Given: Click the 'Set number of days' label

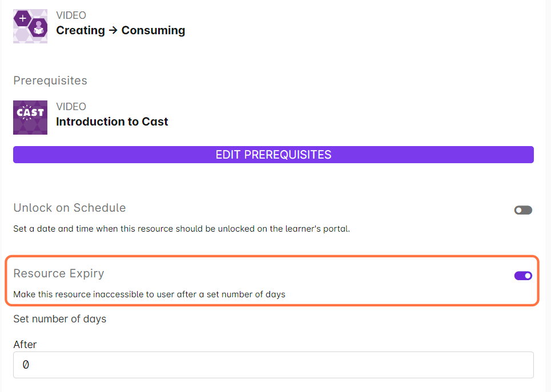Looking at the screenshot, I should pos(60,319).
